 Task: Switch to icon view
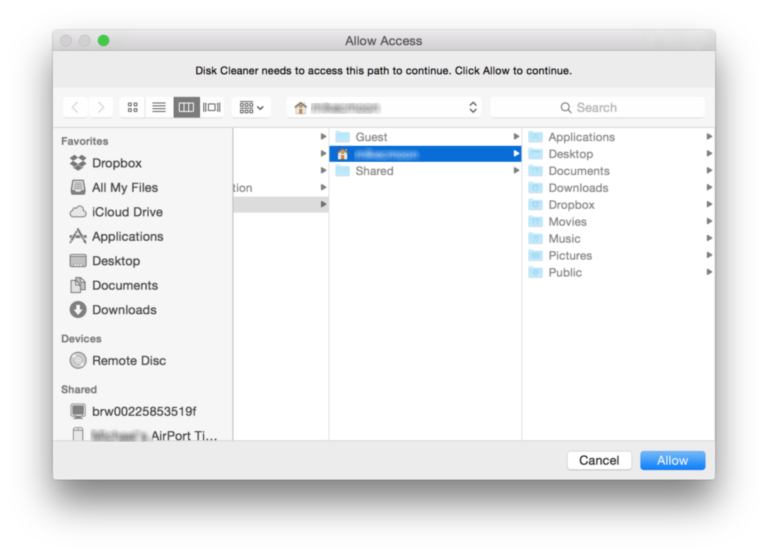133,107
